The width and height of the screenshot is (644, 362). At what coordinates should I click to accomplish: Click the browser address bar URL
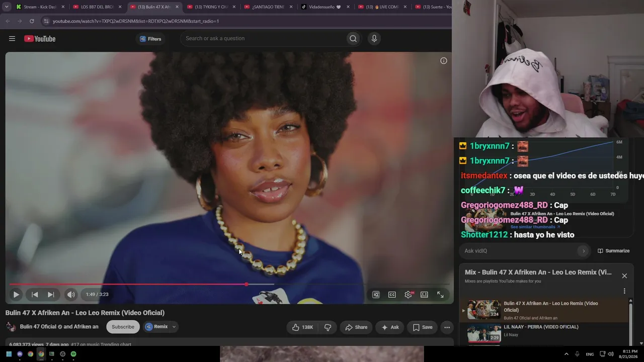(136, 21)
